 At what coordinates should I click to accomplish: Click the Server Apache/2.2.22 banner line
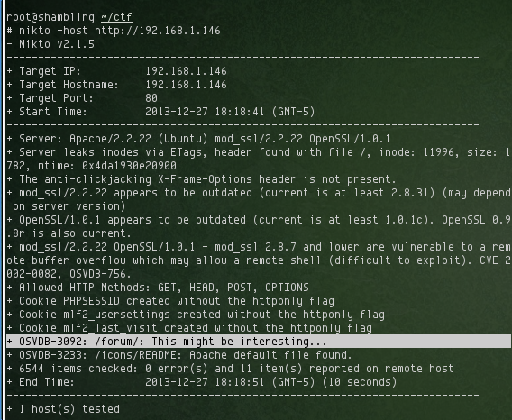pos(198,139)
